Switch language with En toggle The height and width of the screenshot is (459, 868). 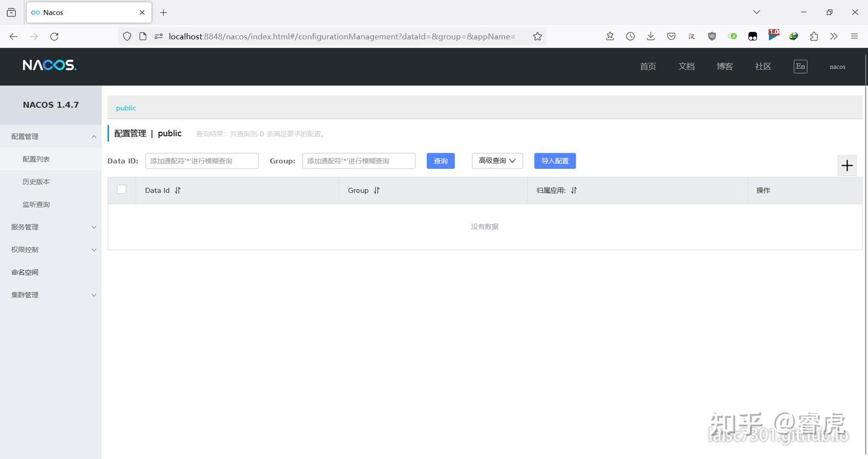point(800,66)
